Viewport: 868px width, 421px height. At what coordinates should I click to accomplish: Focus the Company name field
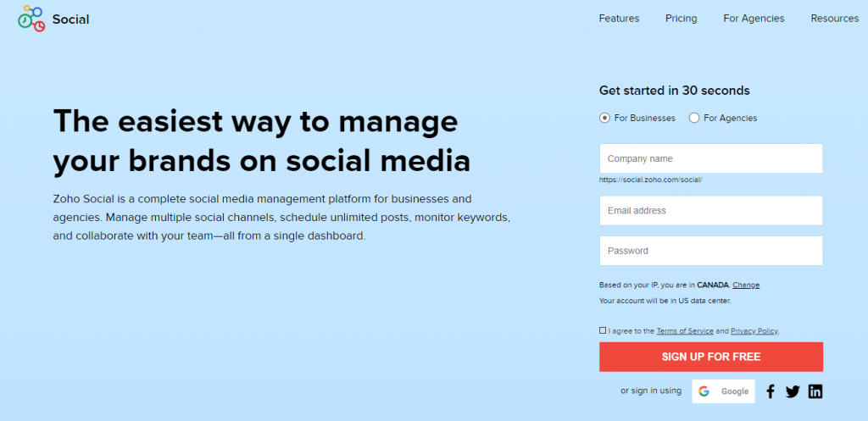711,158
